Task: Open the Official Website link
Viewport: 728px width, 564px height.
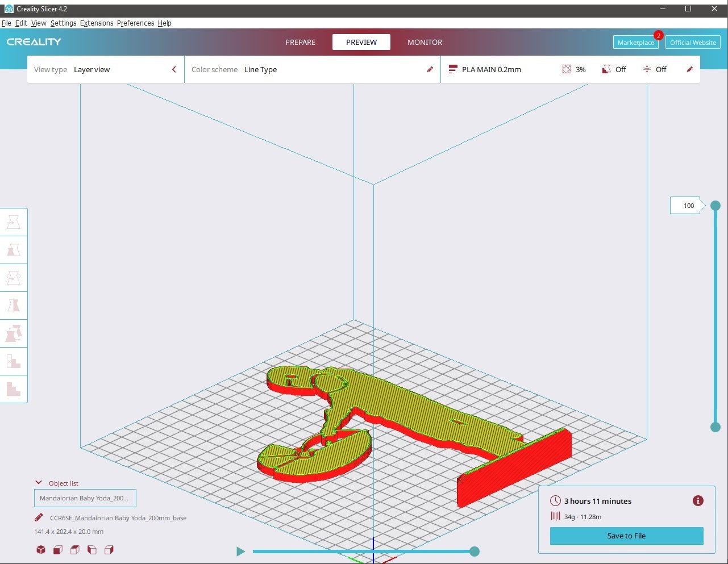Action: 693,43
